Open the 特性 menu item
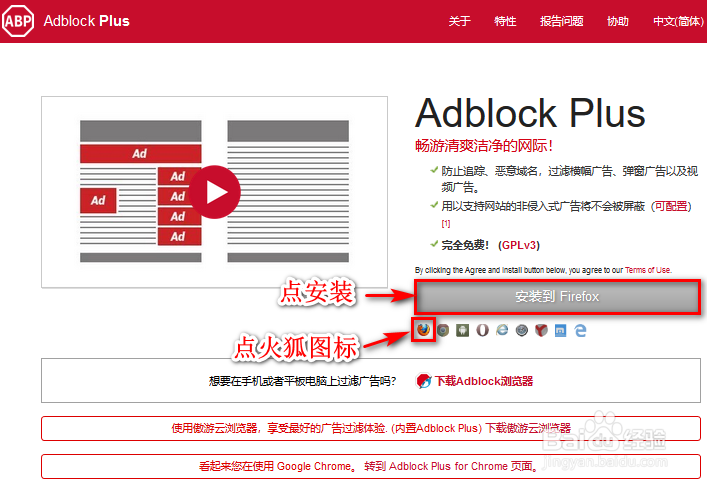 (x=505, y=21)
